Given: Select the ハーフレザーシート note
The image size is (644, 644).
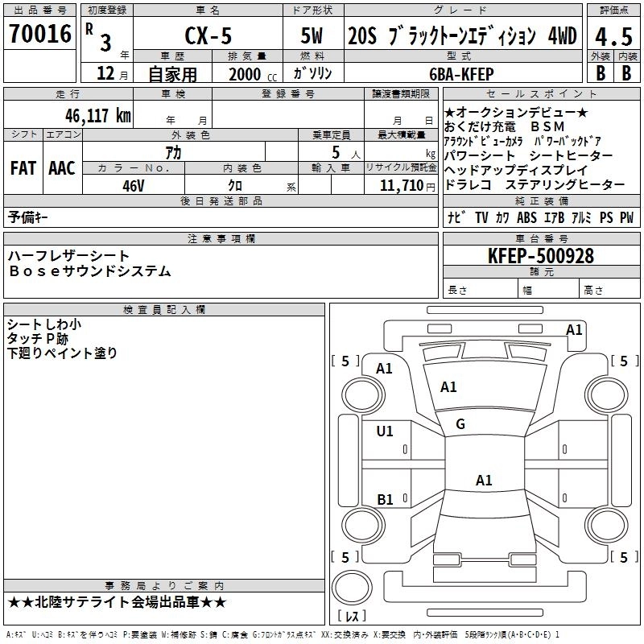Looking at the screenshot, I should click(68, 256).
